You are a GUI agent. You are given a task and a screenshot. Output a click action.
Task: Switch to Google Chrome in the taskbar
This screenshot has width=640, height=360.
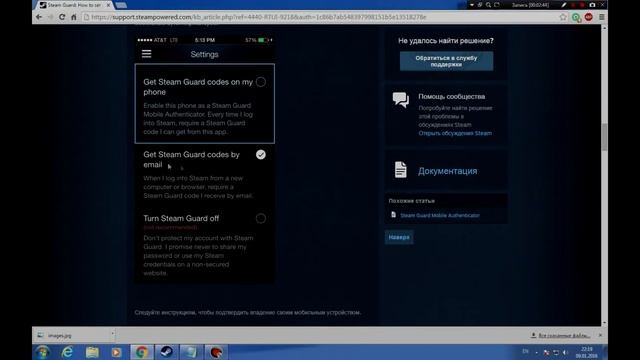pyautogui.click(x=142, y=352)
